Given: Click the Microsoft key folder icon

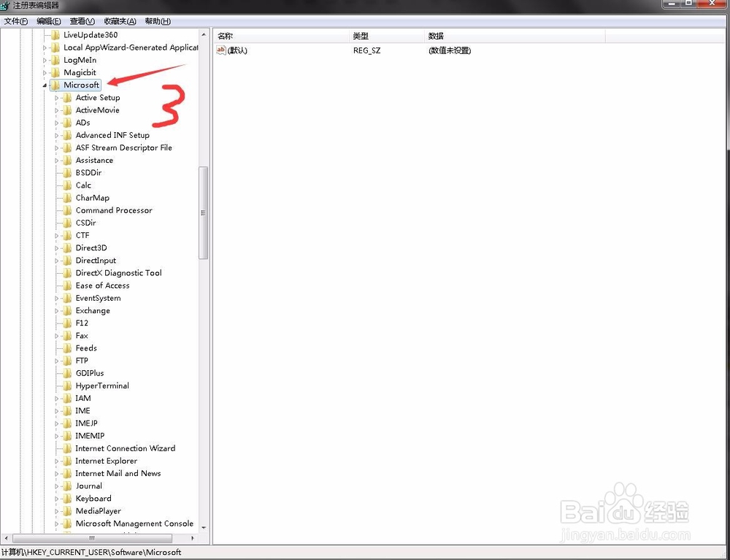Looking at the screenshot, I should tap(55, 85).
